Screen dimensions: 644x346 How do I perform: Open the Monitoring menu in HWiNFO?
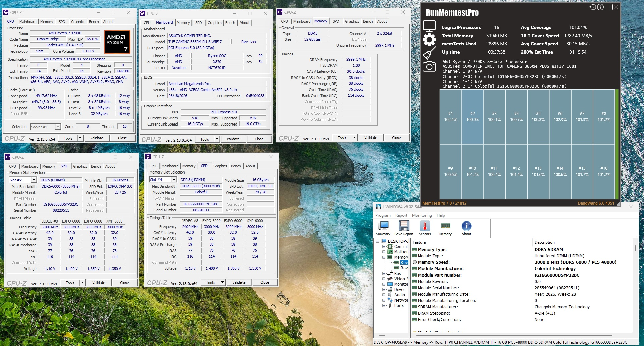(422, 215)
